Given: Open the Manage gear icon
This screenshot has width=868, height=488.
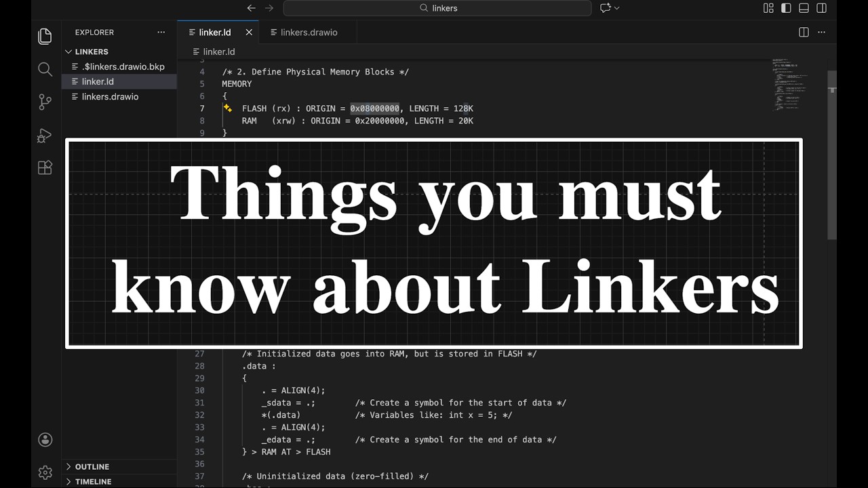Looking at the screenshot, I should click(45, 472).
